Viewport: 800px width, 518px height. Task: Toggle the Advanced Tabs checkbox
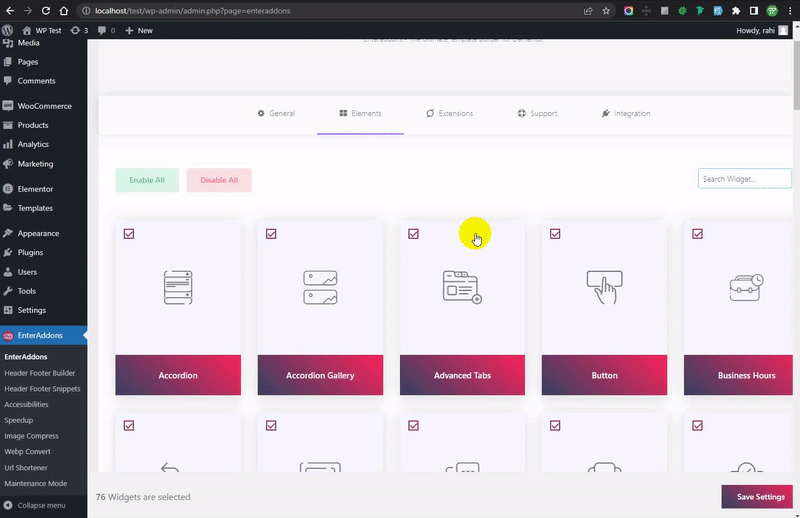(413, 234)
